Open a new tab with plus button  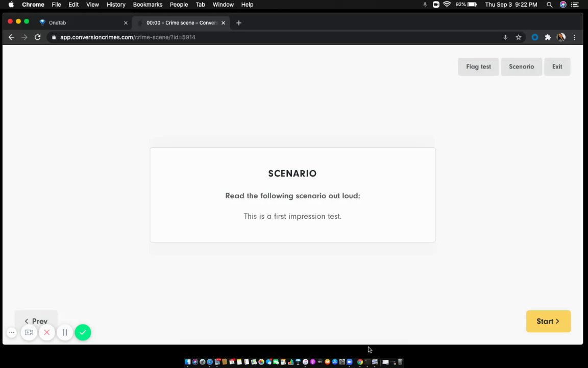pyautogui.click(x=238, y=23)
